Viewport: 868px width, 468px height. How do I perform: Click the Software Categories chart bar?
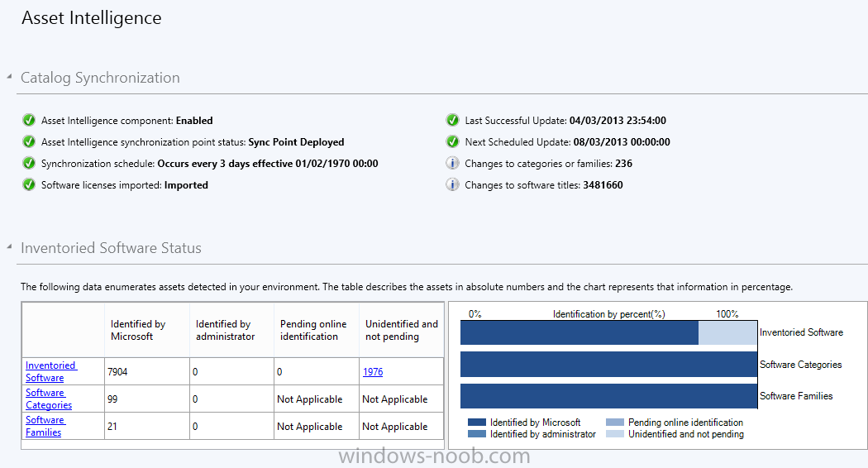click(x=608, y=365)
